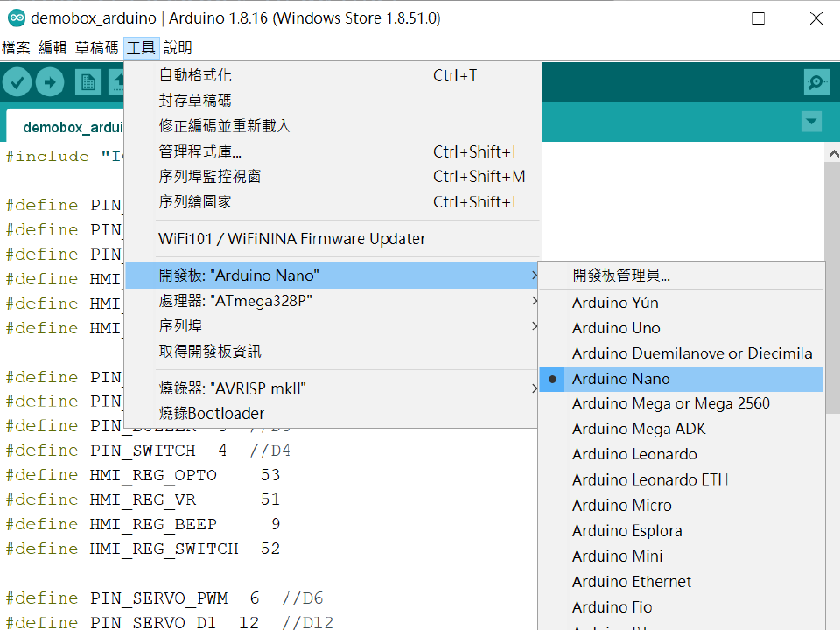Open the 草稿碼 menu
840x630 pixels.
point(96,47)
